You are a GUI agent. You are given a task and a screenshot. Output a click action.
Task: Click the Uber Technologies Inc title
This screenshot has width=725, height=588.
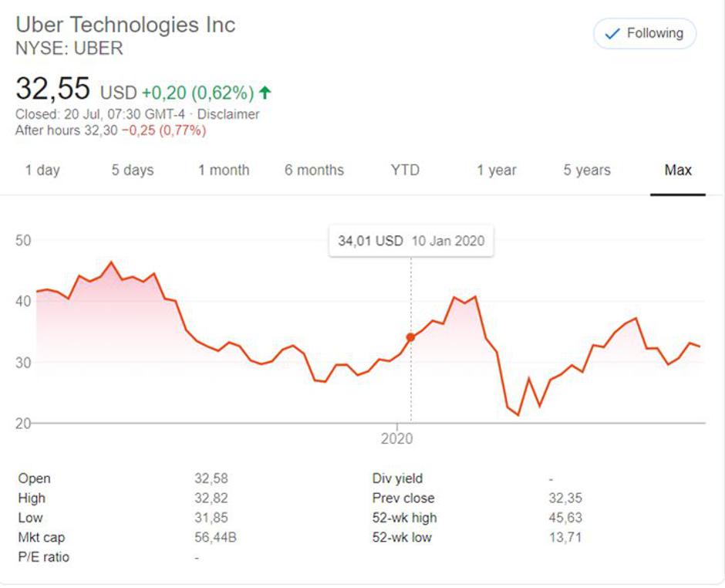pyautogui.click(x=126, y=24)
